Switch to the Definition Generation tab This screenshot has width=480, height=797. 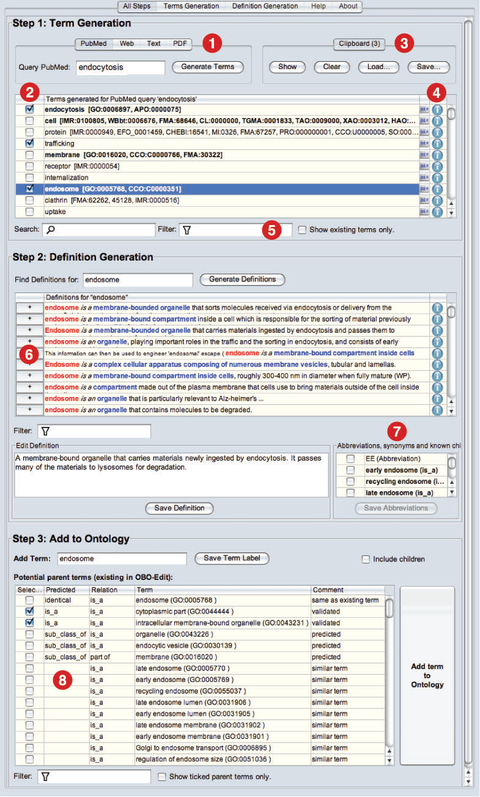click(x=265, y=6)
